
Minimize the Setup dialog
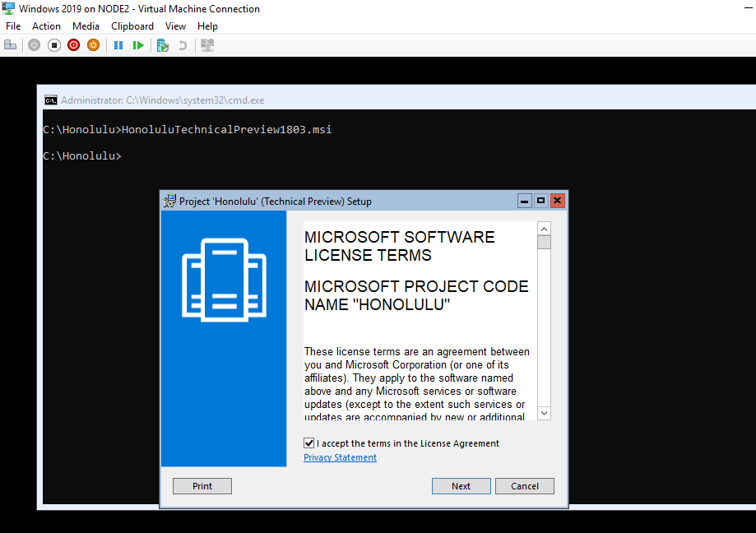(x=525, y=201)
